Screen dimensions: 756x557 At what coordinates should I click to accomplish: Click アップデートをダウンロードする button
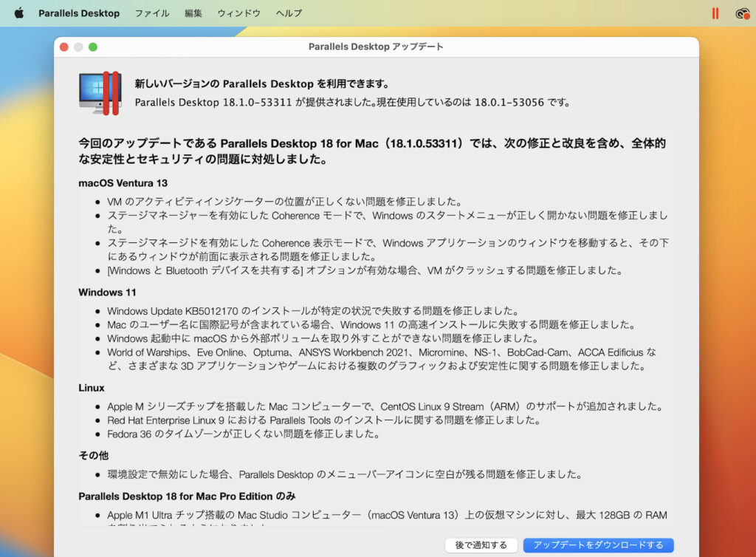point(598,545)
